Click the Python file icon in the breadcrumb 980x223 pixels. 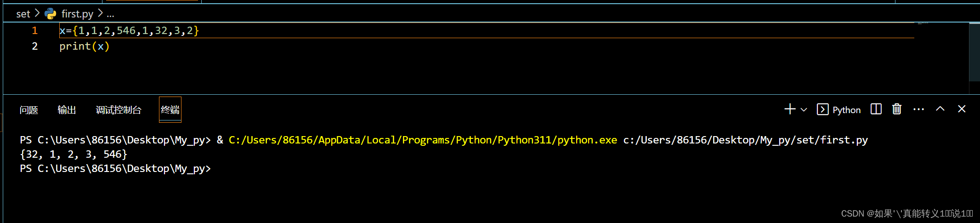click(51, 14)
